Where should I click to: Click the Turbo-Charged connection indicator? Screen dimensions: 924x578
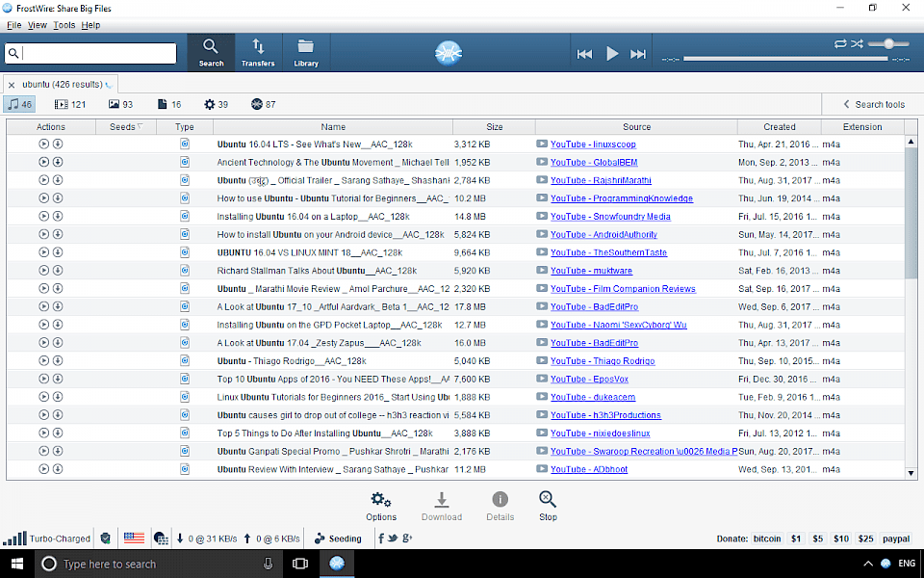coord(46,539)
